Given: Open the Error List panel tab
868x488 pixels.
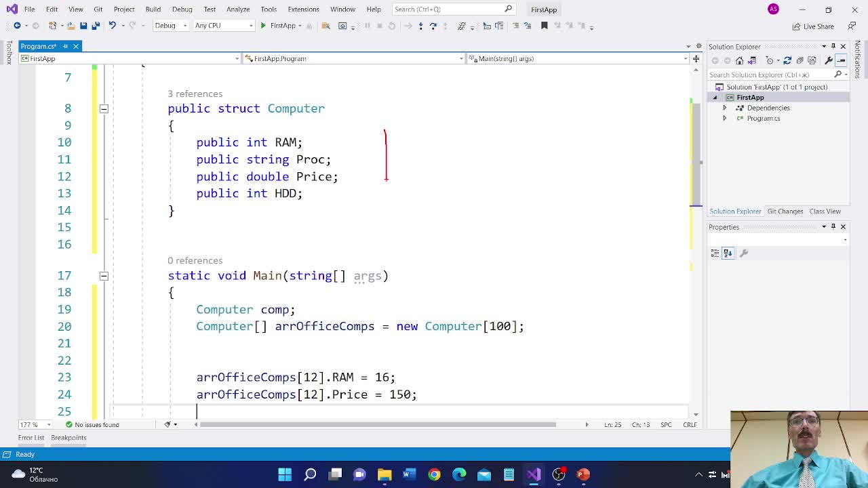Looking at the screenshot, I should point(31,438).
